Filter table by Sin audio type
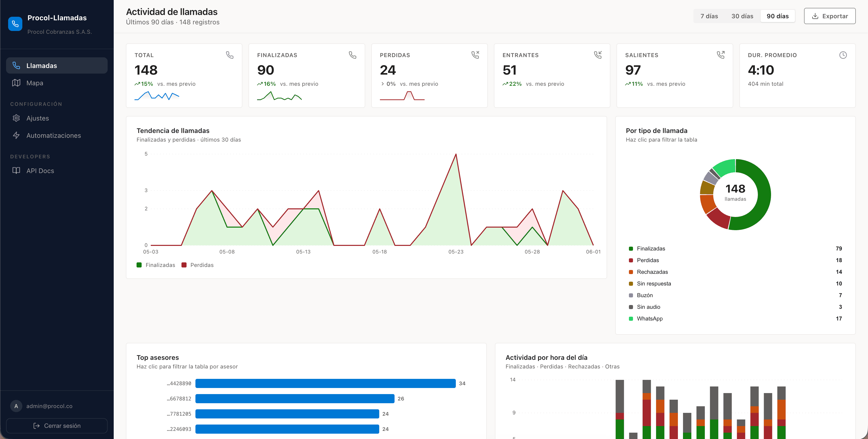868x439 pixels. click(735, 307)
